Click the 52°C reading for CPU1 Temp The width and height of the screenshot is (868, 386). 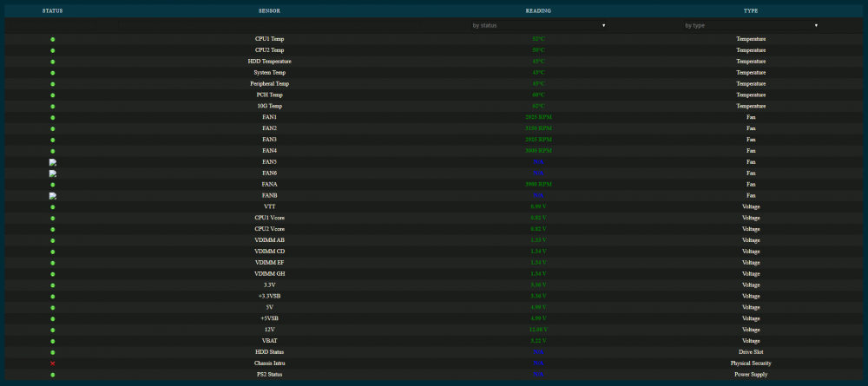(538, 39)
